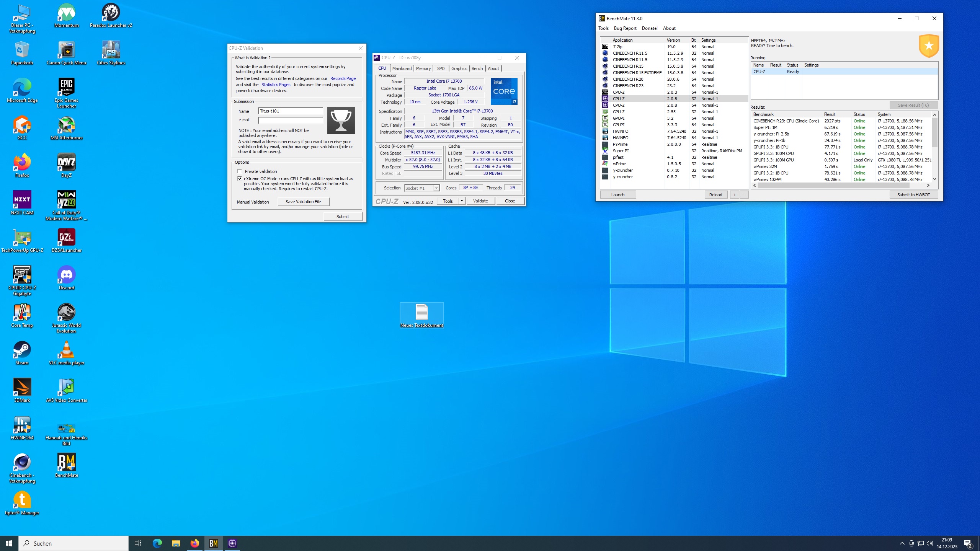Click the minus button beside Reload
The height and width of the screenshot is (551, 980).
[x=744, y=195]
